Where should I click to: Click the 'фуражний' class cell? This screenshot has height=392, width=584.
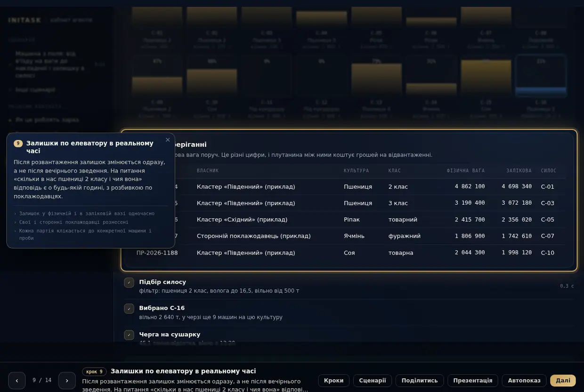405,236
